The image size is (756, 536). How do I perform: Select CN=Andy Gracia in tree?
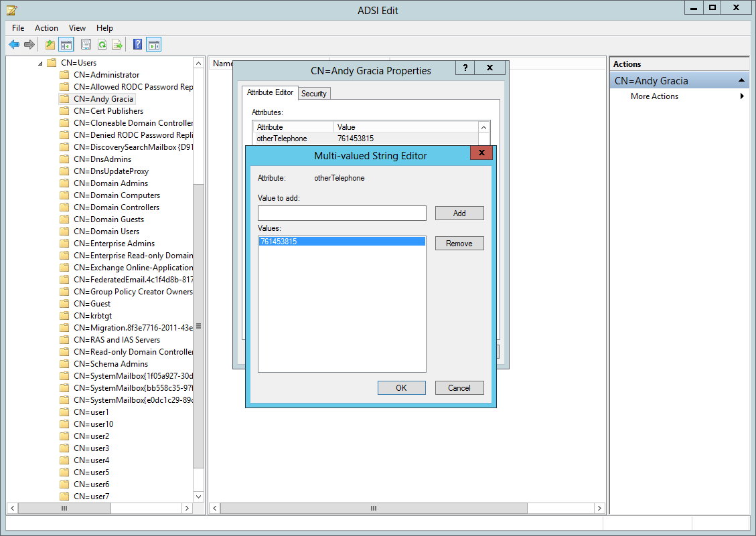click(103, 99)
